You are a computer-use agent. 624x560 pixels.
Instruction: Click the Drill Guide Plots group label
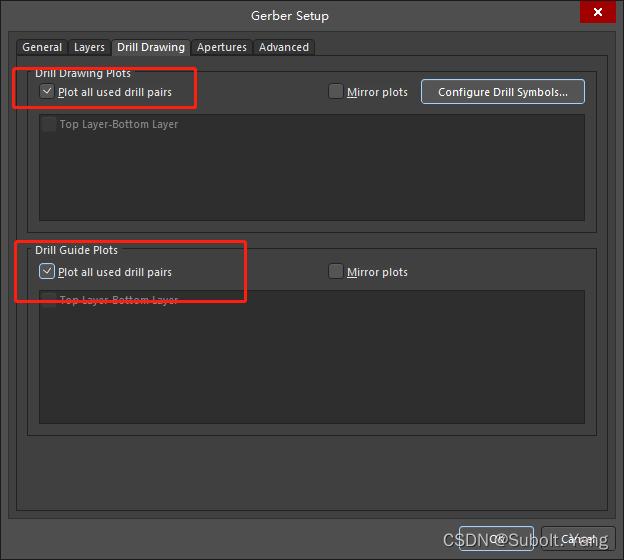coord(78,250)
